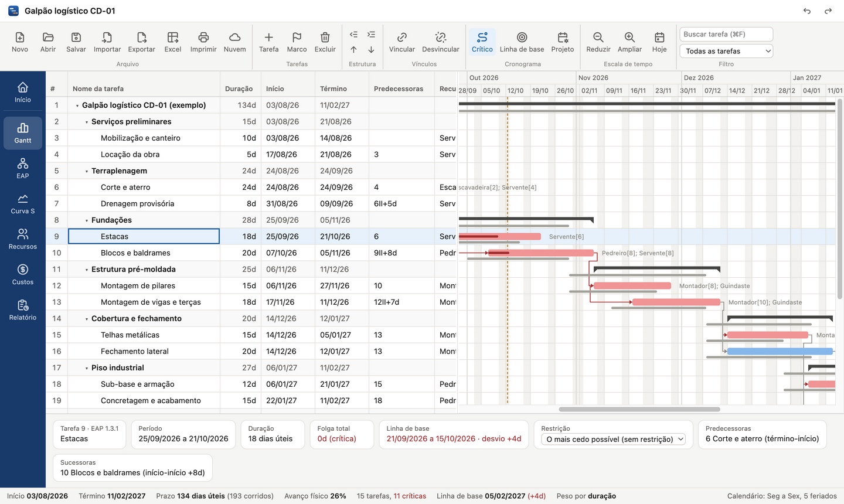Open Projeto settings icon
Screen dimensions: 844x504
click(x=563, y=42)
